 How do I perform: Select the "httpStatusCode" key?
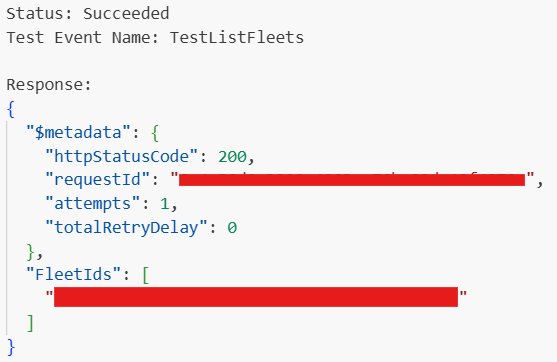[x=121, y=156]
